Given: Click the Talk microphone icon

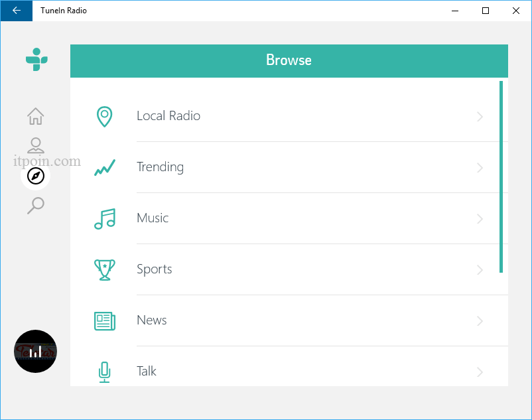Looking at the screenshot, I should click(105, 372).
